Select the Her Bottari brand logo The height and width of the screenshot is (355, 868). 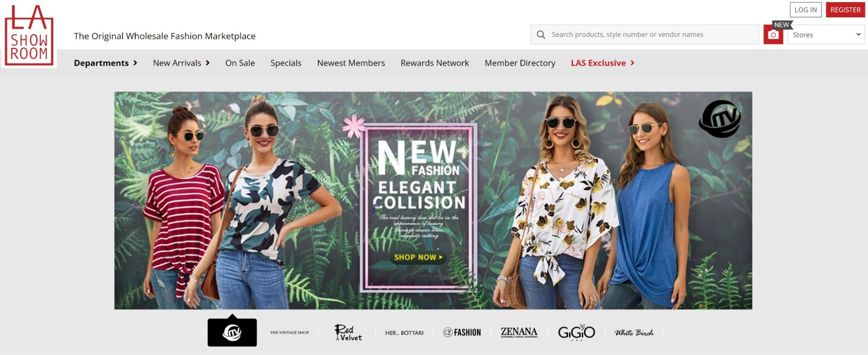click(404, 333)
